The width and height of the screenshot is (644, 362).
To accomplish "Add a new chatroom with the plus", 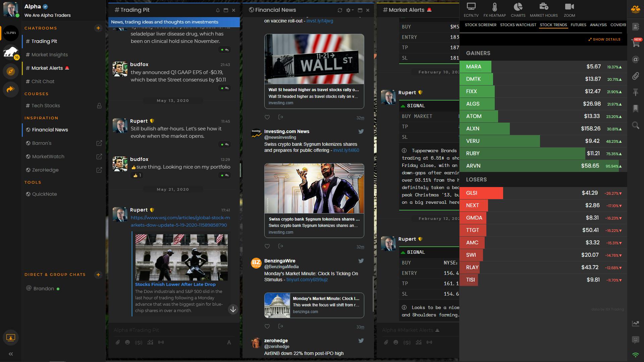I will click(x=98, y=28).
